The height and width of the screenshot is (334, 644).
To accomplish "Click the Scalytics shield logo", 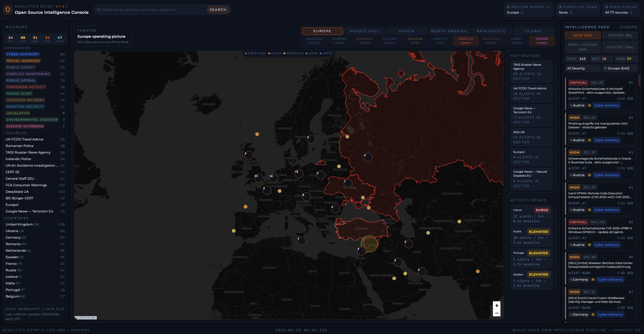I will point(8,9).
